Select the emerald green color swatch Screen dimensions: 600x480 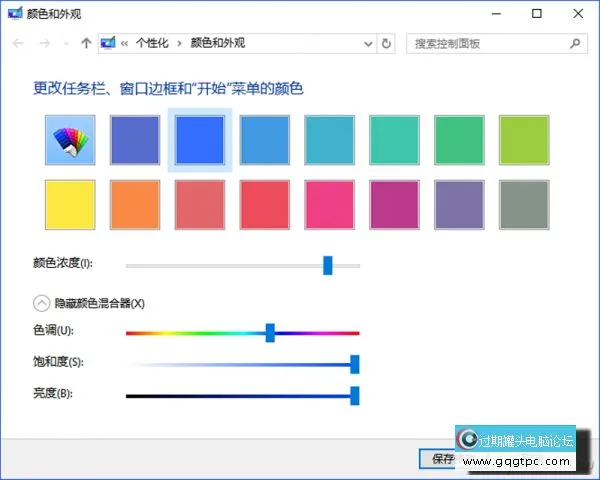[x=459, y=140]
